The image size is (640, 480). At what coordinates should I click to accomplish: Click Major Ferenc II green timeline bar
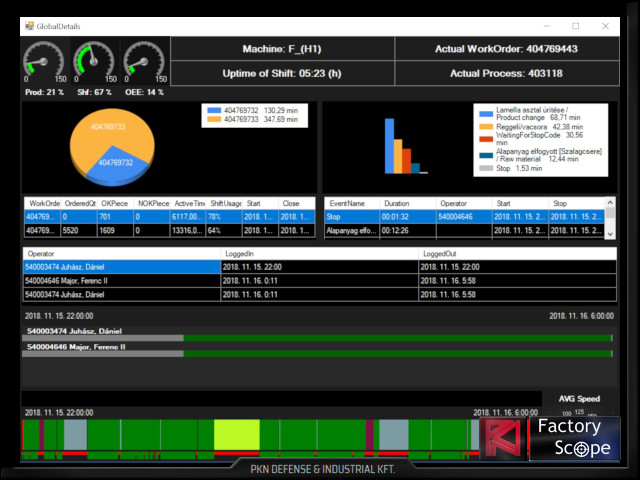[x=398, y=353]
